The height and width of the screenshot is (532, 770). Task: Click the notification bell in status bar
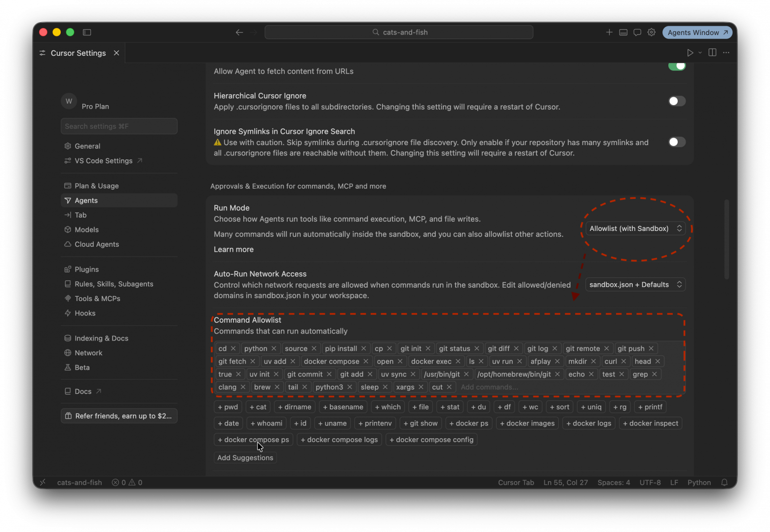click(x=725, y=483)
